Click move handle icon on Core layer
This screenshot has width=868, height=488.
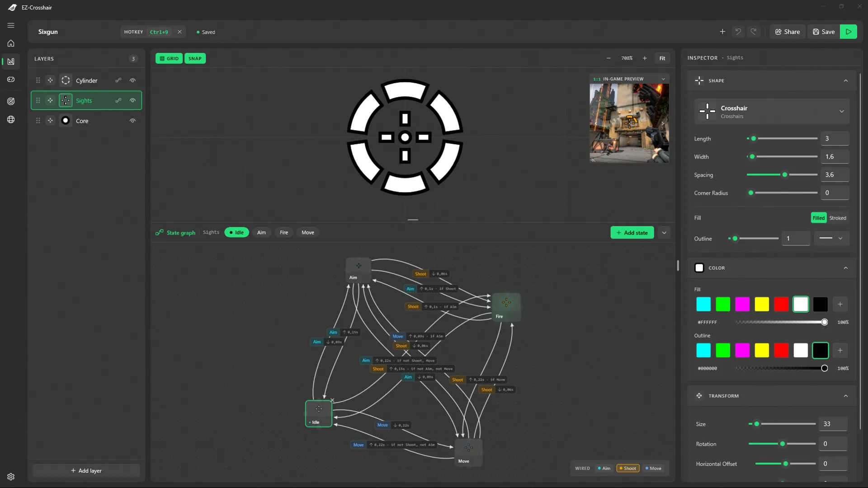[x=50, y=121]
